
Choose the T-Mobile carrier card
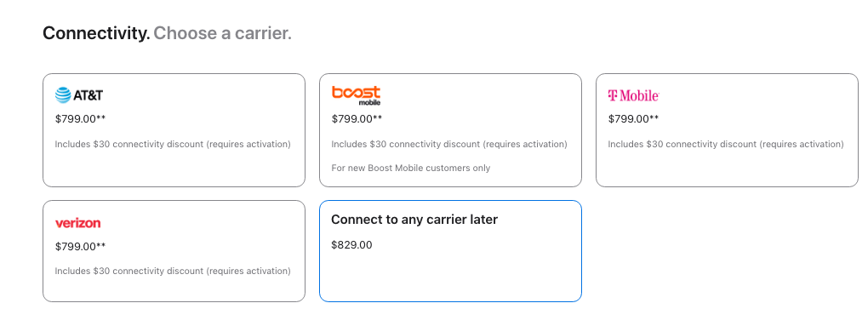[x=727, y=130]
